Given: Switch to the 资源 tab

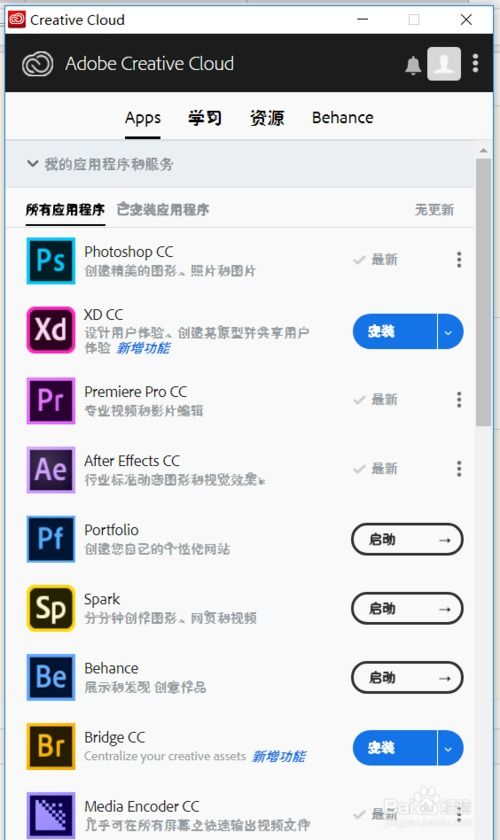Looking at the screenshot, I should coord(267,118).
